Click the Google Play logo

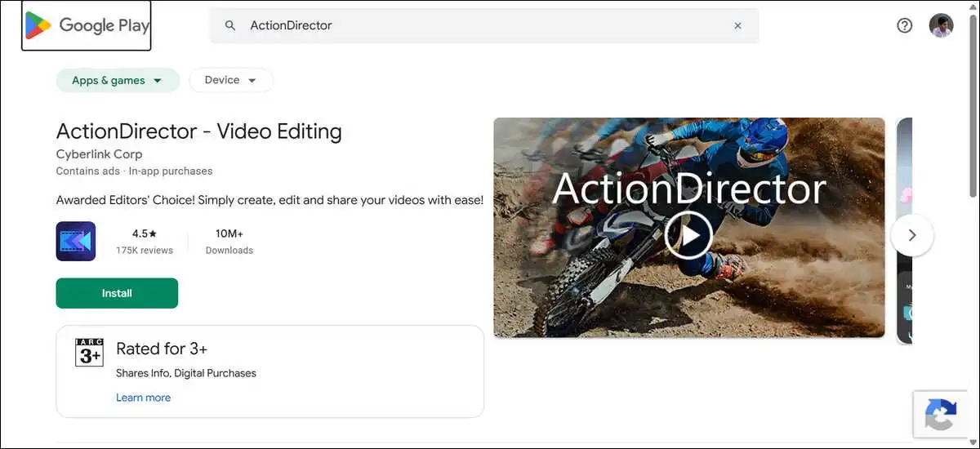click(87, 25)
